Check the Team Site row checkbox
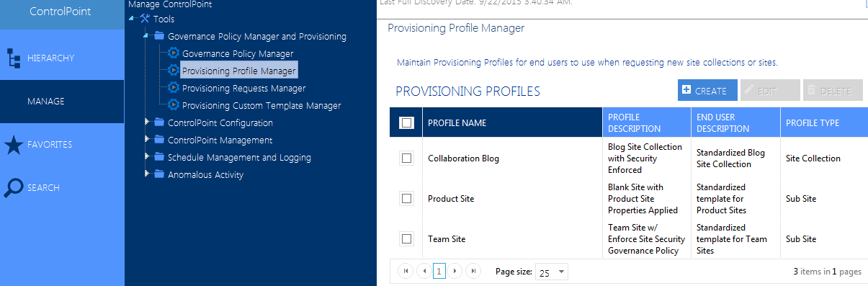 tap(406, 238)
